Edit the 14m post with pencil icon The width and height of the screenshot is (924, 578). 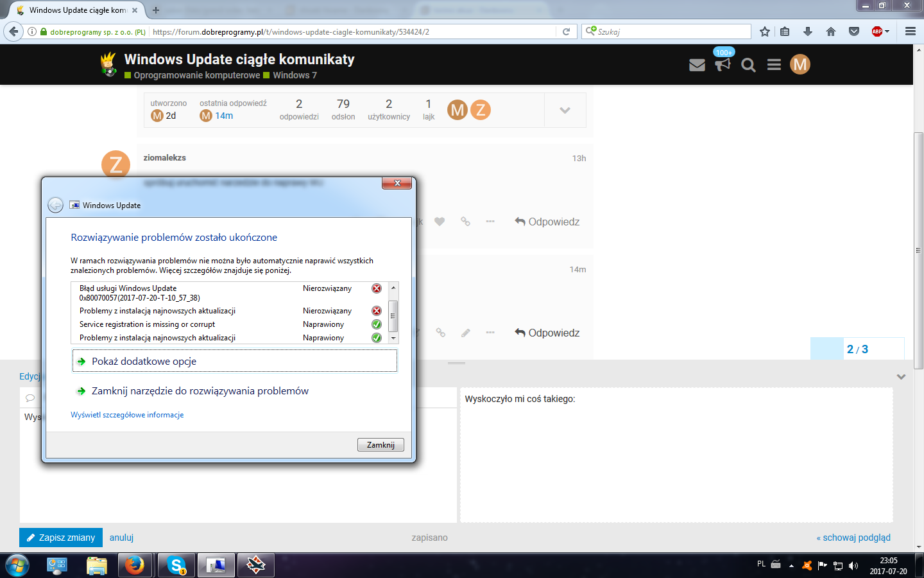[x=465, y=333]
